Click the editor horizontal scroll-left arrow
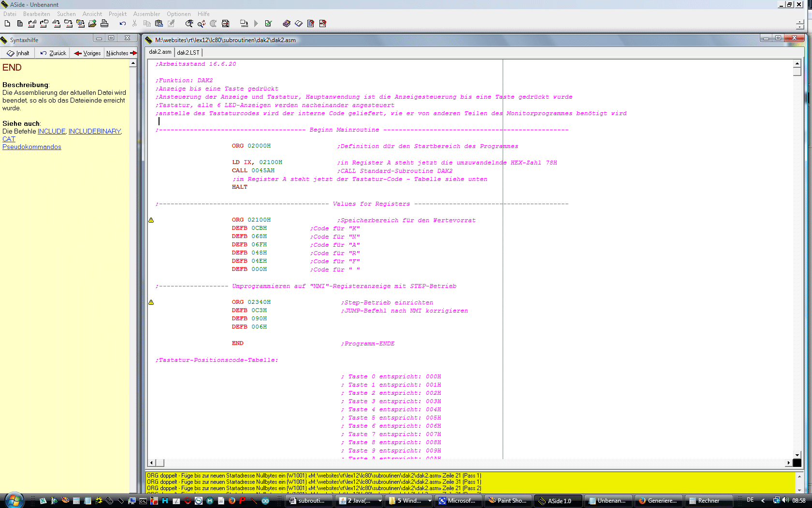Viewport: 812px width, 508px height. [152, 463]
